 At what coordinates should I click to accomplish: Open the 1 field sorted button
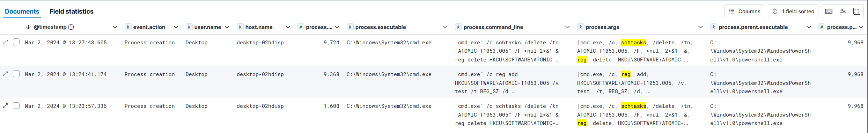point(793,12)
